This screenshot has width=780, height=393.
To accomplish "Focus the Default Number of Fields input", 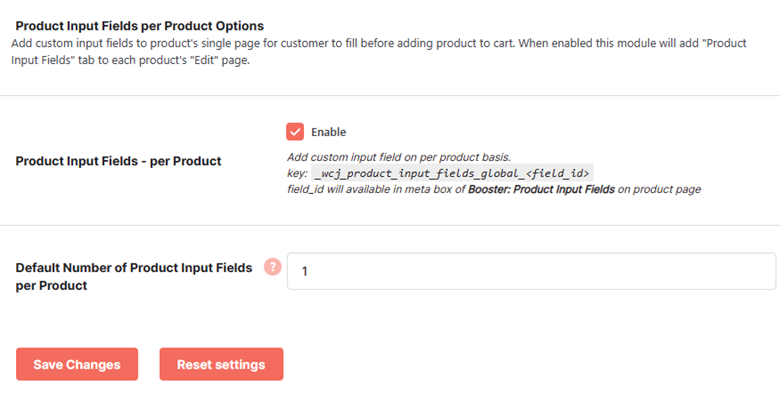I will [x=531, y=271].
